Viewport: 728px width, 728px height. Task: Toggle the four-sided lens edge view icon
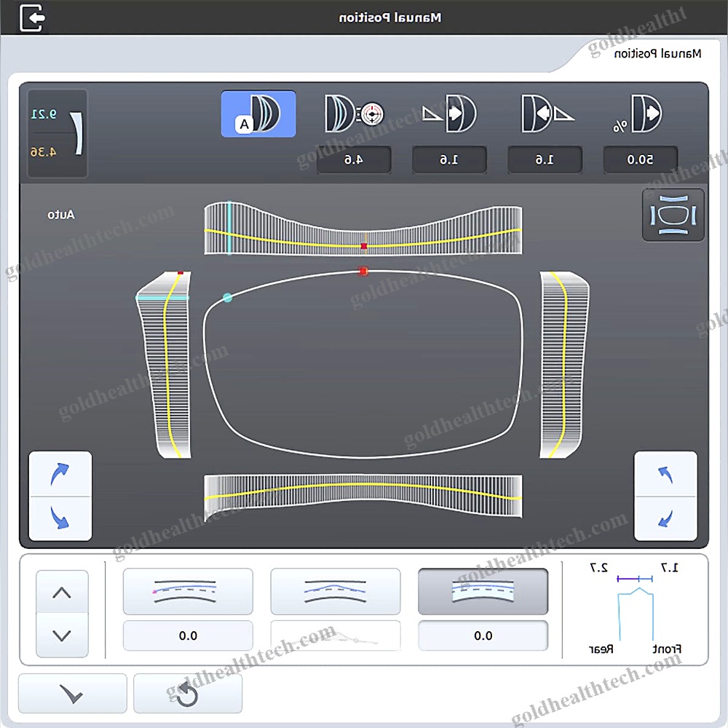(673, 215)
